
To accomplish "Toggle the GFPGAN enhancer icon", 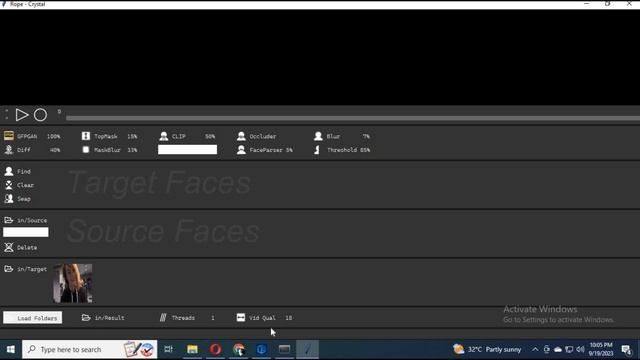I will [x=9, y=136].
